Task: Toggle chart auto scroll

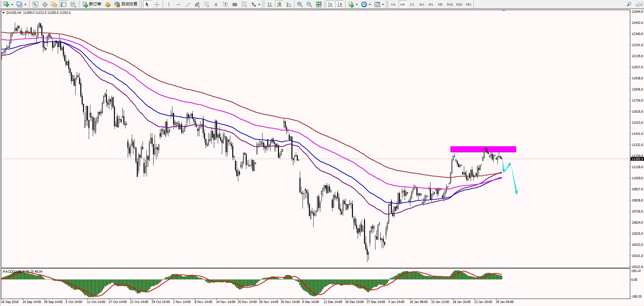Action: [330, 4]
